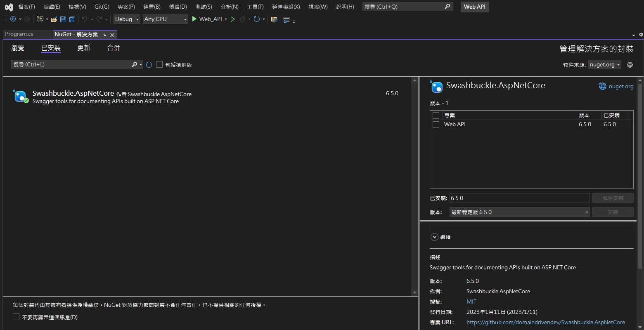The image size is (644, 330).
Task: Click the Visual Studio logo icon
Action: tap(9, 7)
